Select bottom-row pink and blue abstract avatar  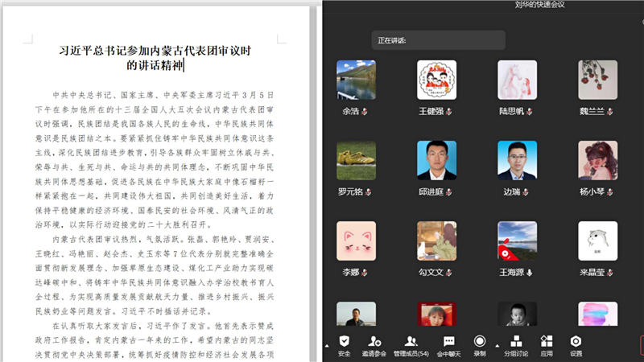(x=597, y=314)
